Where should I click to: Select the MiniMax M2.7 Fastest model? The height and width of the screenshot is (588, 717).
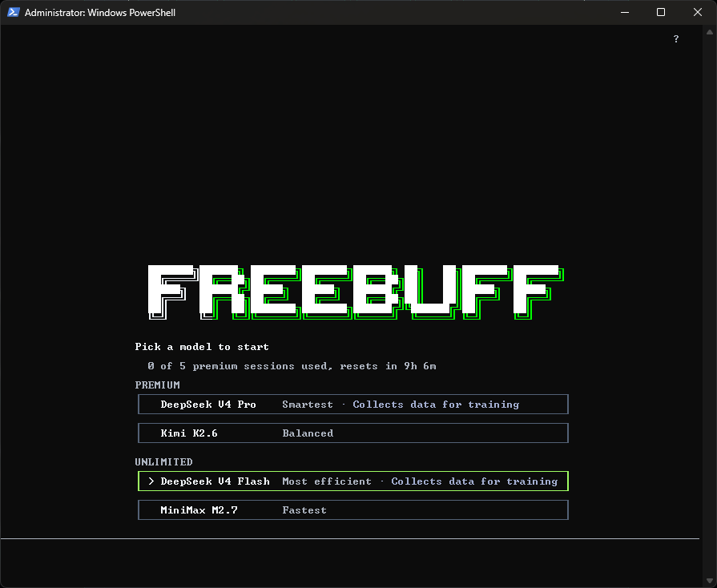tap(353, 509)
